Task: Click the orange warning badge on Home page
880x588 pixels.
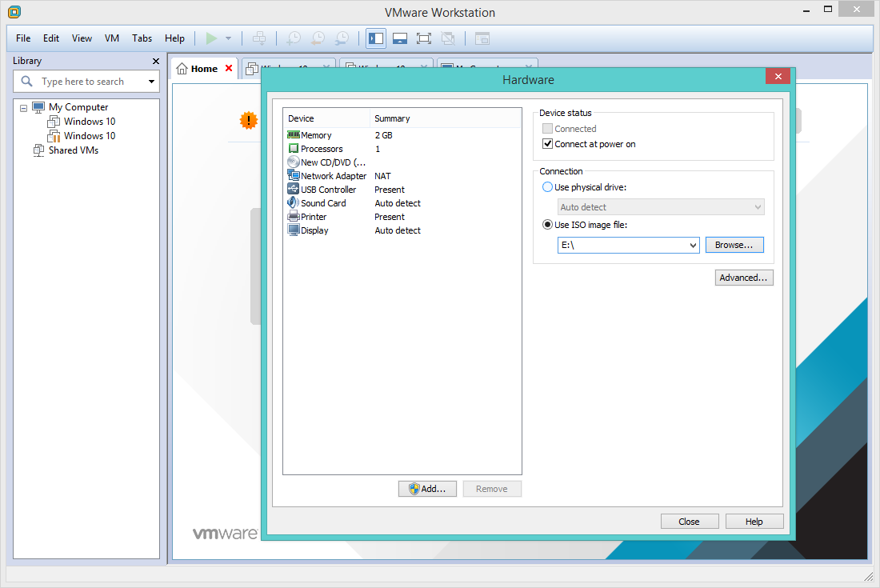Action: point(248,120)
